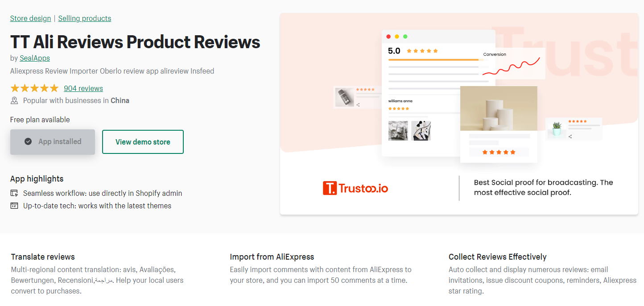This screenshot has width=644, height=306.
Task: Open the SealApps developer link
Action: click(35, 58)
